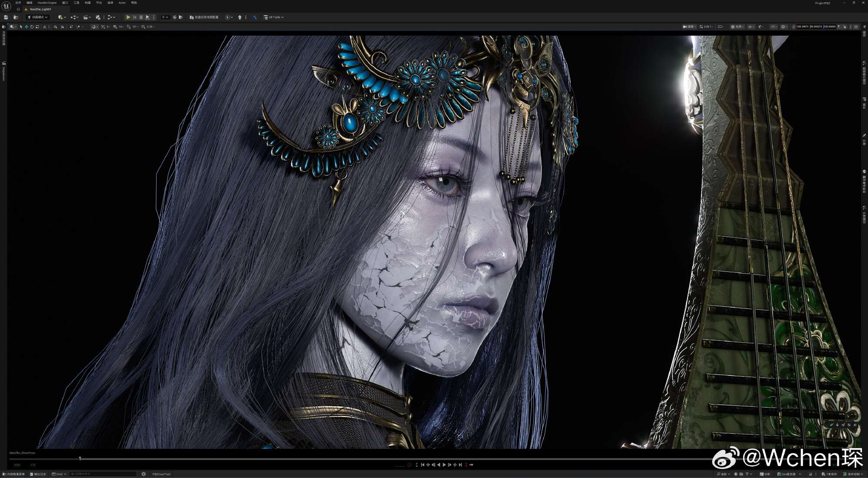Open the add content (green plus cube) dropdown
The image size is (868, 478).
62,17
